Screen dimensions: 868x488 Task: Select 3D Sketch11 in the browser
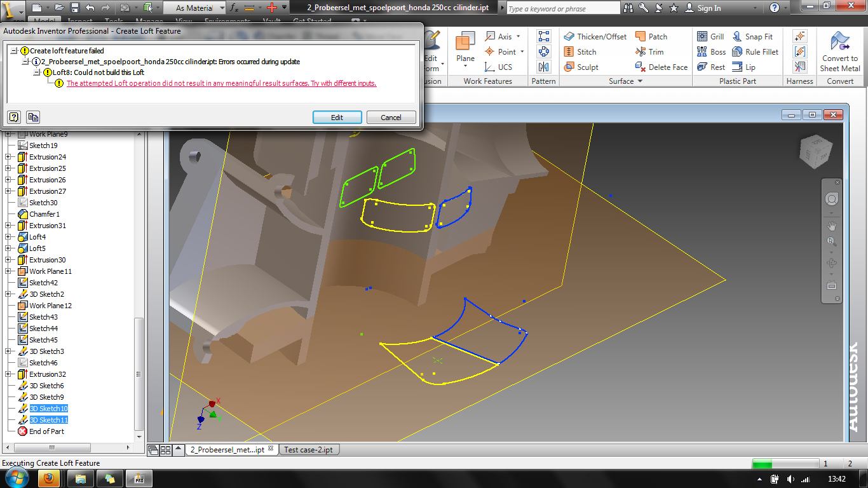click(x=49, y=420)
